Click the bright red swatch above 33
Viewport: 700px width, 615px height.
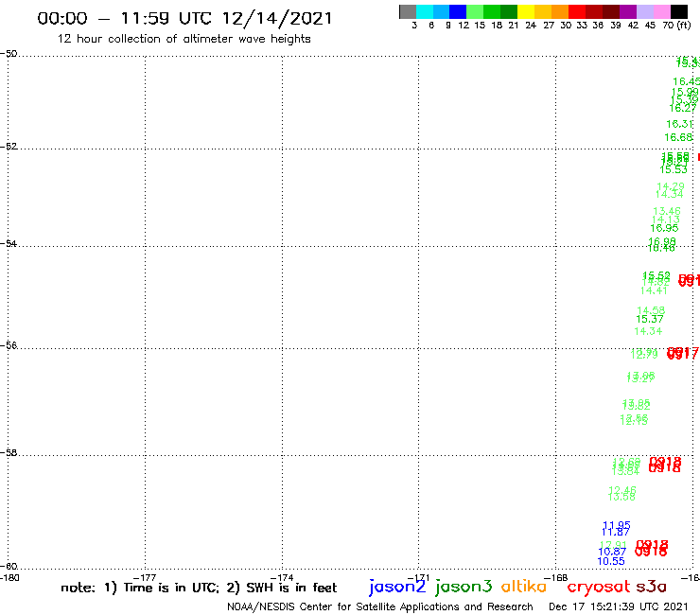coord(577,11)
